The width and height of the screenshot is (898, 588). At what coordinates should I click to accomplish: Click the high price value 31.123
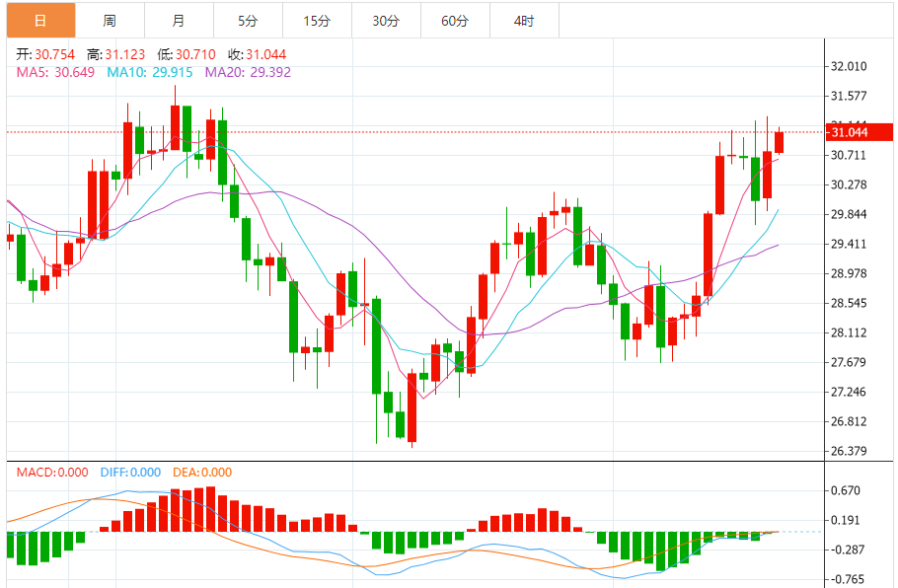click(x=125, y=54)
